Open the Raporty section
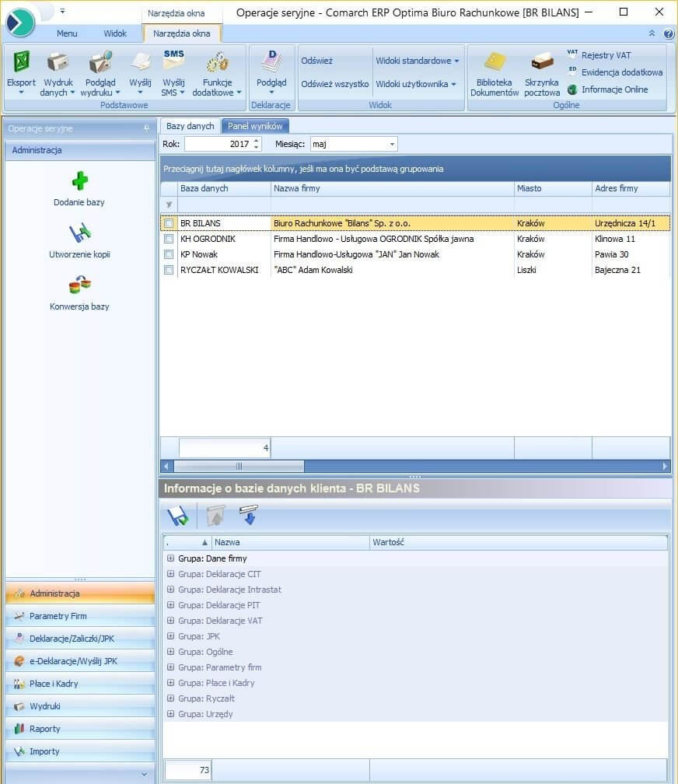This screenshot has height=784, width=678. point(80,729)
